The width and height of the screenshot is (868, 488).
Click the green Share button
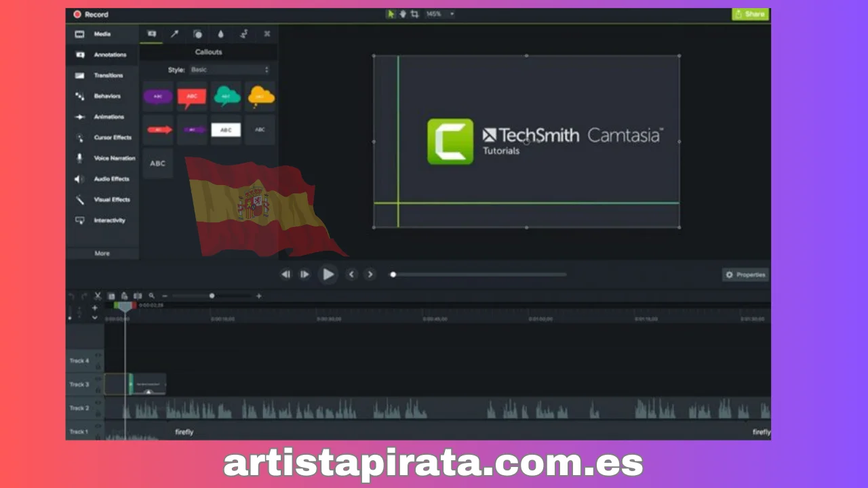[x=750, y=14]
